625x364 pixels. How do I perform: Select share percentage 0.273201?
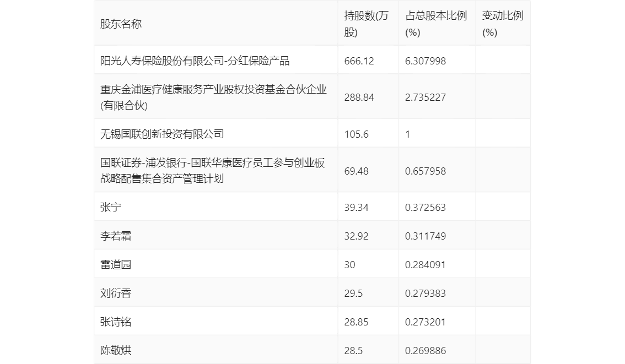[425, 322]
